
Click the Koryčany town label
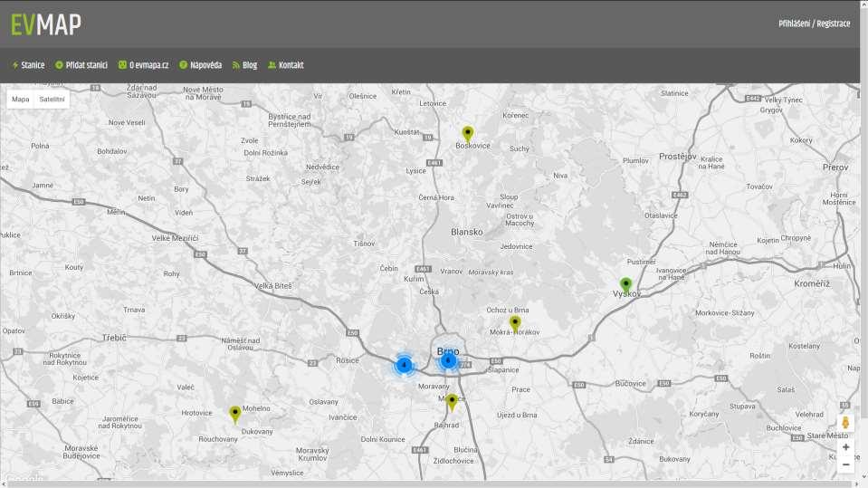point(703,415)
